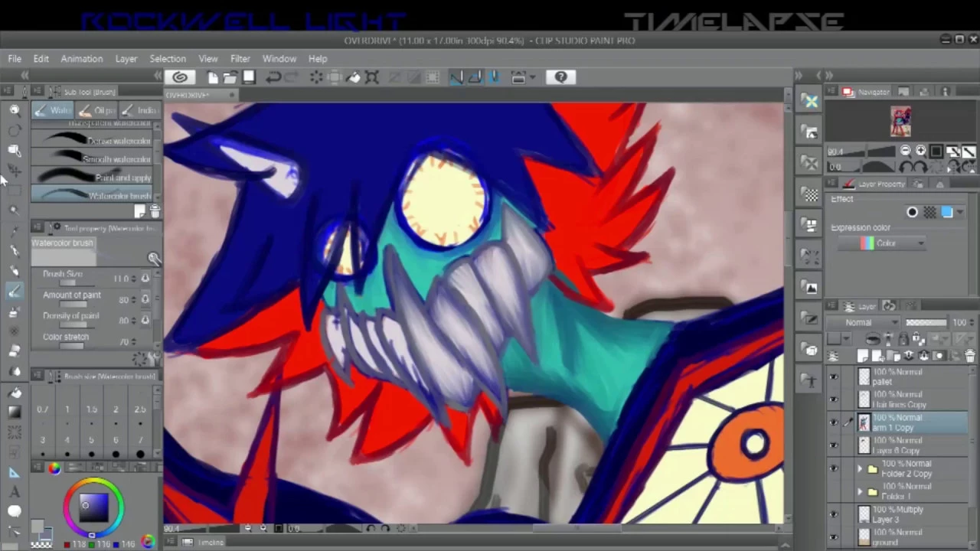Expand the Folder 2 Copy group
980x551 pixels.
click(860, 468)
